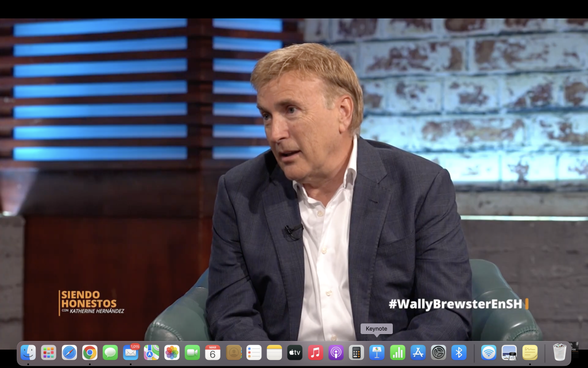Open the Safari browser icon
Screen dimensions: 588x368
[69, 352]
